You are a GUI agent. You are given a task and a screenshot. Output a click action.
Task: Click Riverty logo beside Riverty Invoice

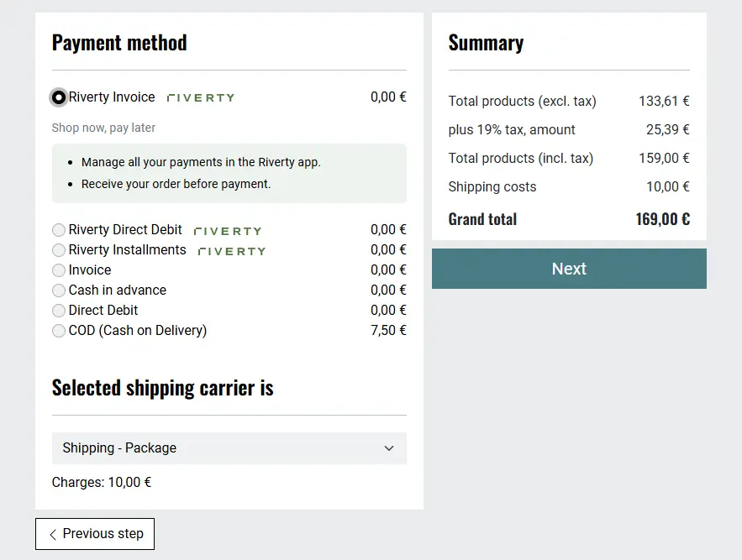point(201,98)
